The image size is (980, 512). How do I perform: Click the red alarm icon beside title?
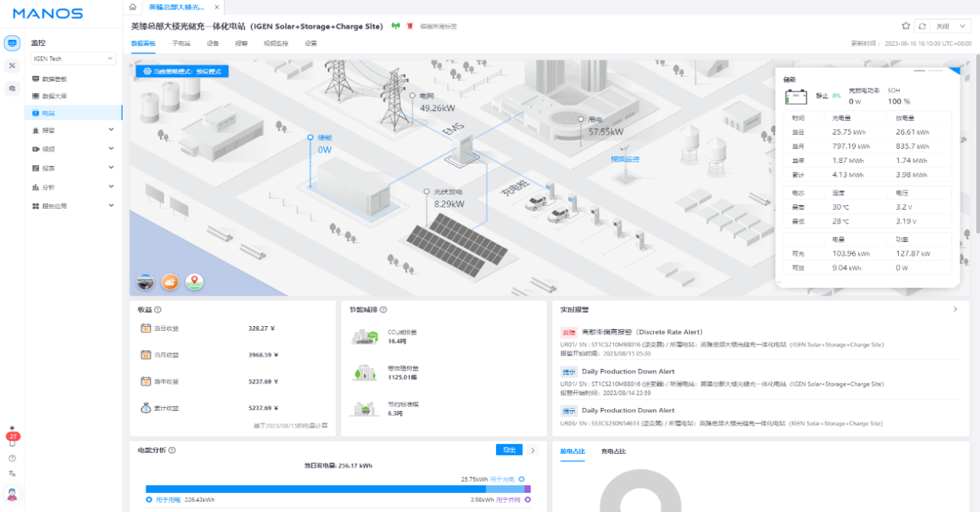[410, 26]
